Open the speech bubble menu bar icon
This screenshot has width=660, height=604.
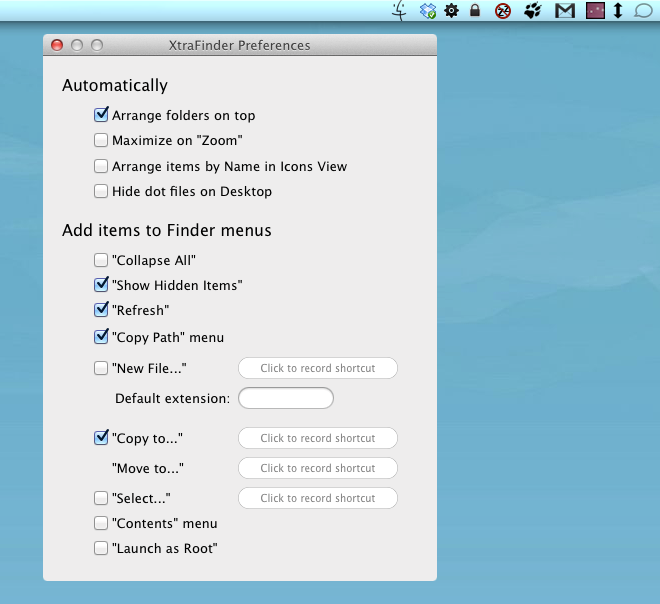click(643, 11)
